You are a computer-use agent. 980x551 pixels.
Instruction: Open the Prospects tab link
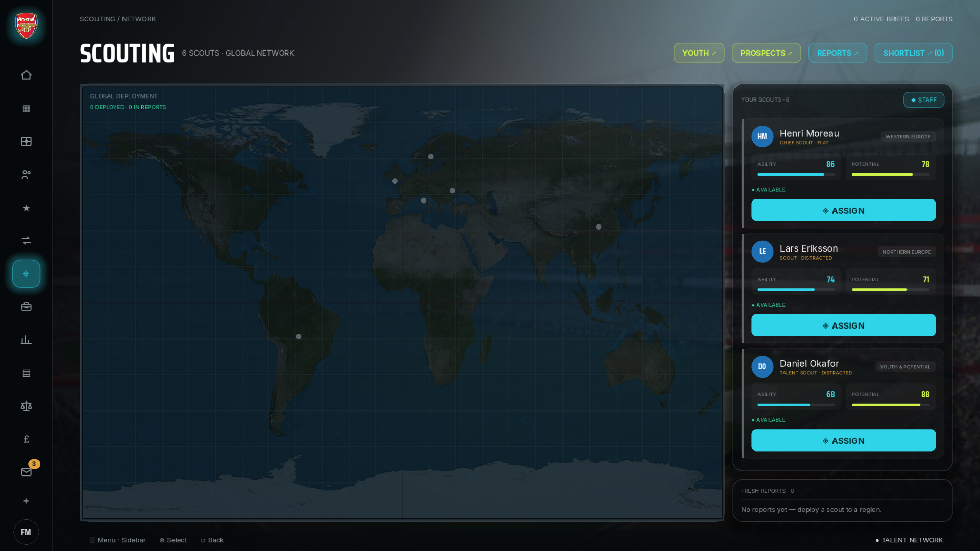[766, 53]
